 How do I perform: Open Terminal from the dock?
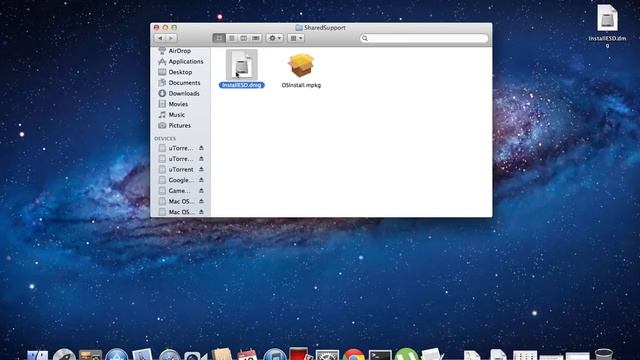pyautogui.click(x=380, y=355)
